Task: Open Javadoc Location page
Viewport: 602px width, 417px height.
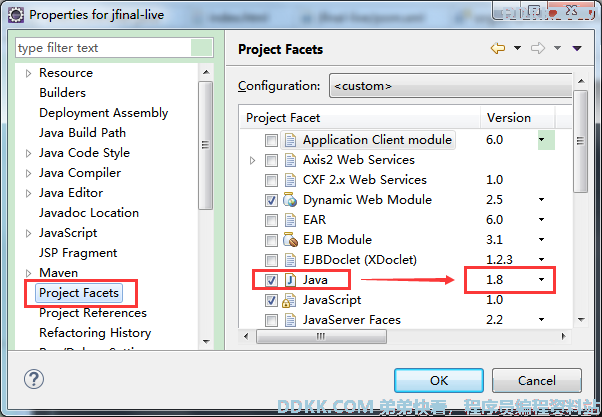Action: point(89,213)
